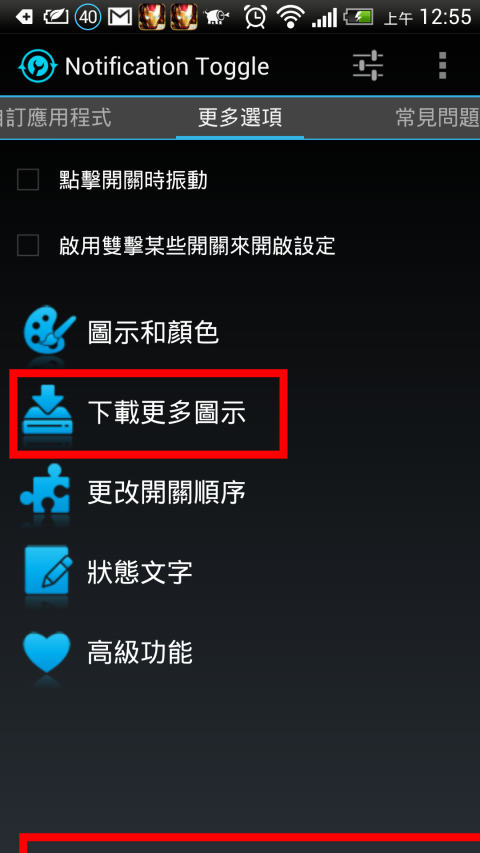Tap the Gmail notification icon in status bar
Viewport: 480px width, 853px height.
pos(120,17)
